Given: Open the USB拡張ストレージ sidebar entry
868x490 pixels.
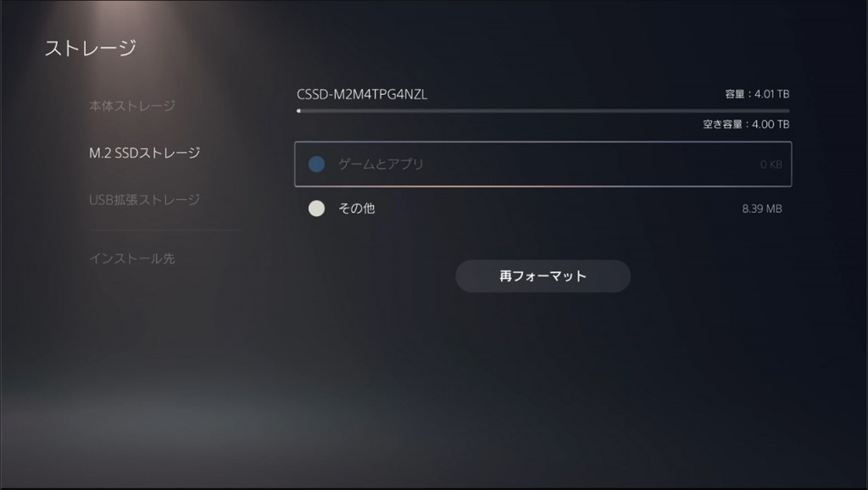Looking at the screenshot, I should point(144,199).
